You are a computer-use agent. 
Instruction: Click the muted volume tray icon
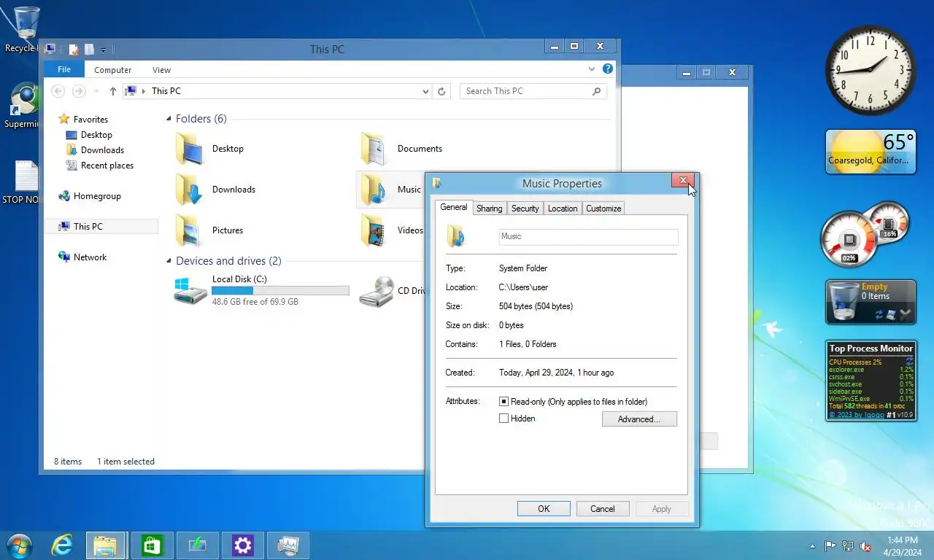pos(865,545)
